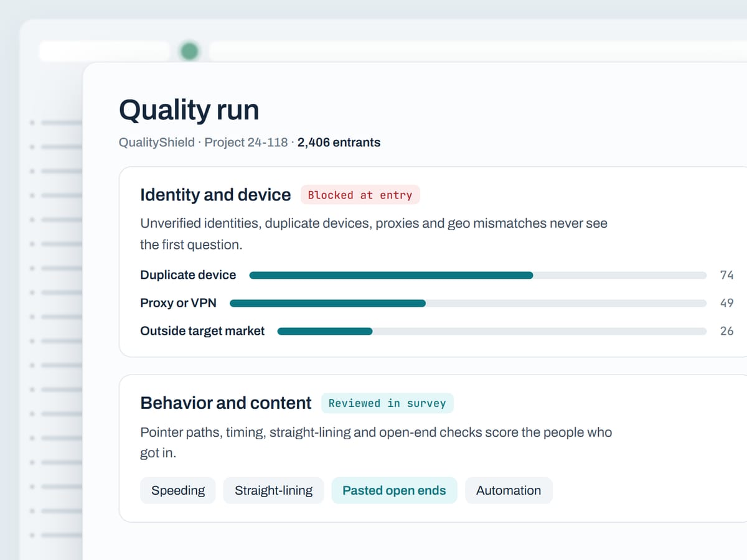Select the Speeding chip
747x560 pixels.
177,490
